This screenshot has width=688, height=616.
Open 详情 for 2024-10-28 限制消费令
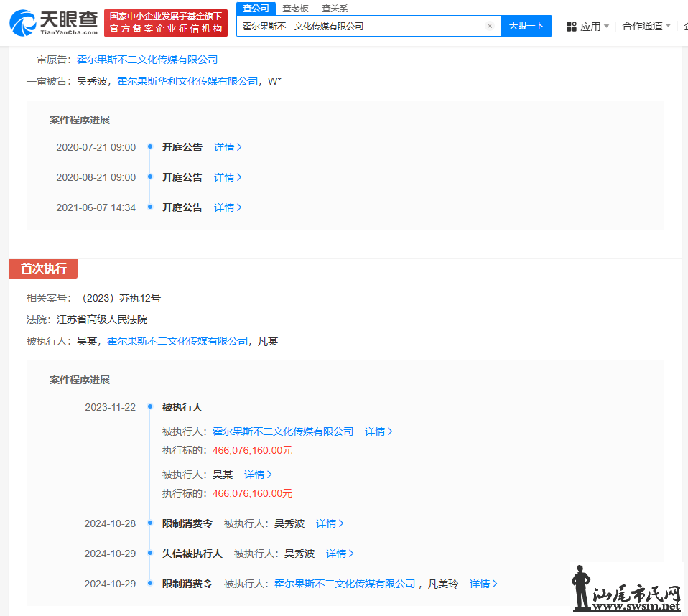(330, 523)
